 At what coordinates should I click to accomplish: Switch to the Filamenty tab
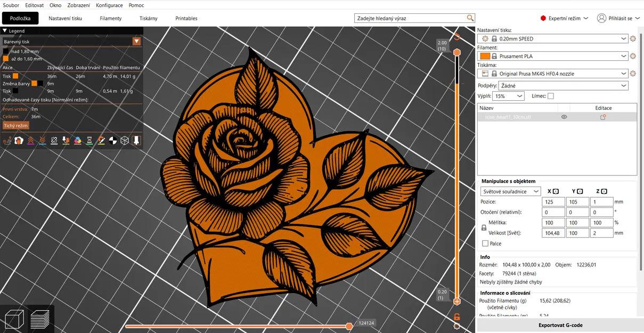click(x=110, y=18)
